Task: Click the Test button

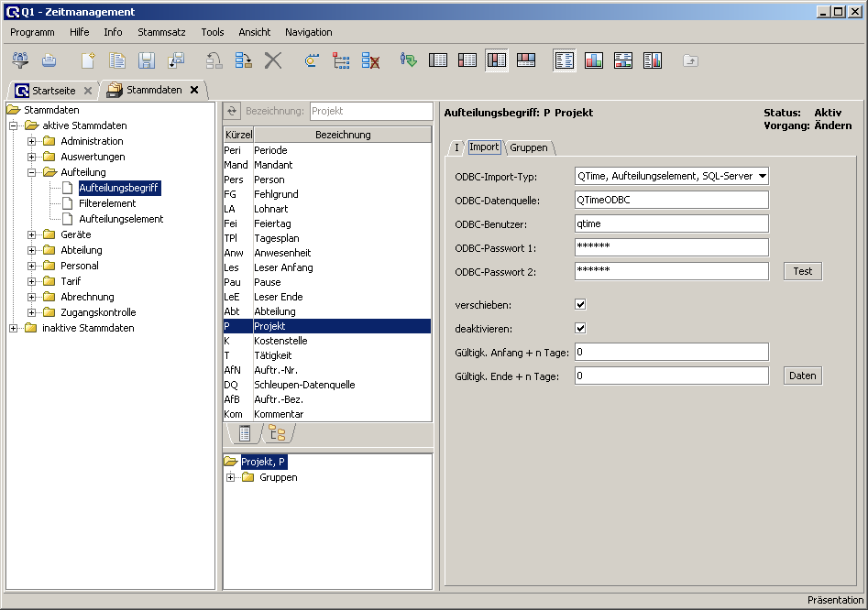Action: coord(802,271)
